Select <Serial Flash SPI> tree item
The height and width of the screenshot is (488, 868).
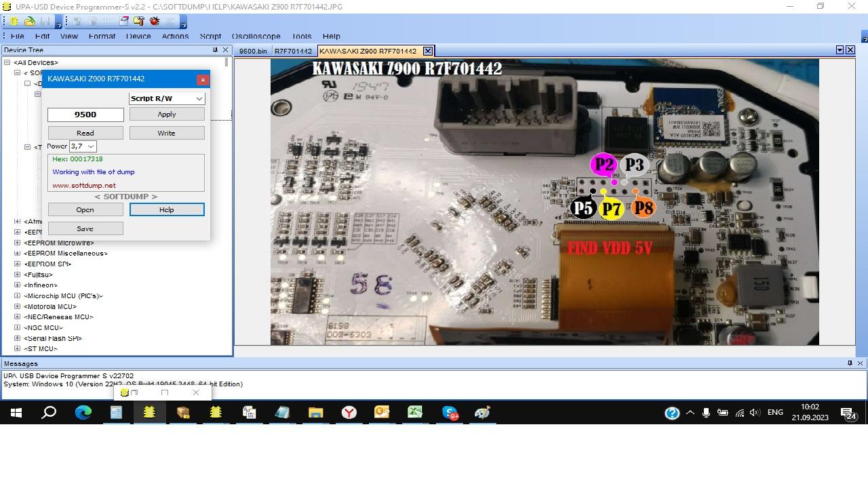[x=53, y=338]
